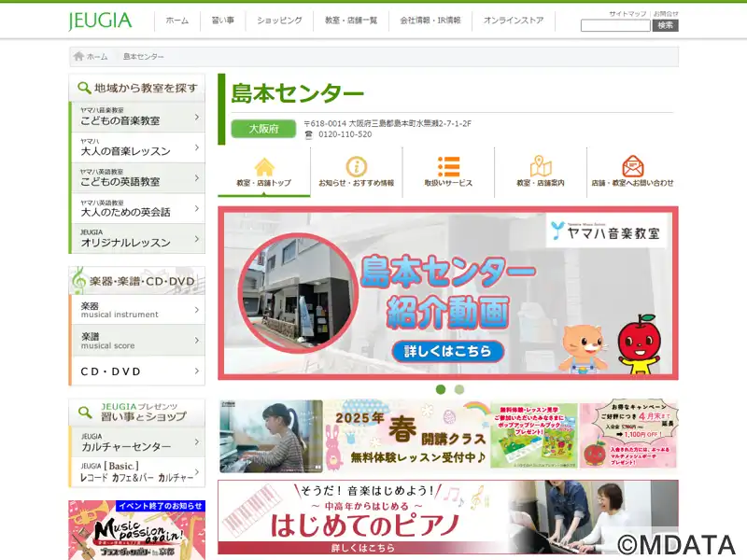Click the JEUGIA logo
Viewport: 747px width, 560px height.
coord(100,21)
